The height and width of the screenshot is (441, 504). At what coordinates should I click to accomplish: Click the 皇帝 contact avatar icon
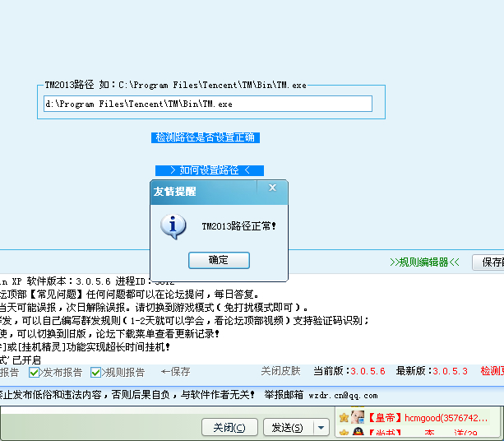[x=358, y=418]
